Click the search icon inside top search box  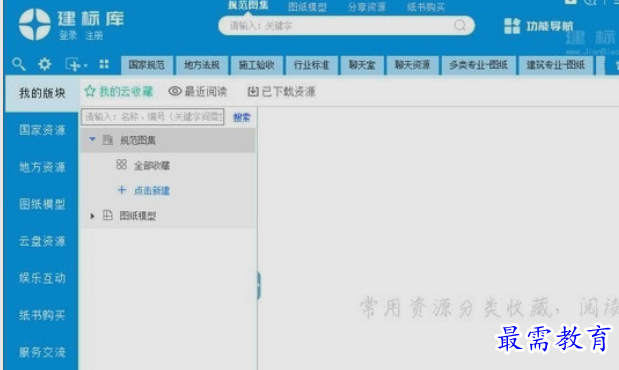[460, 25]
